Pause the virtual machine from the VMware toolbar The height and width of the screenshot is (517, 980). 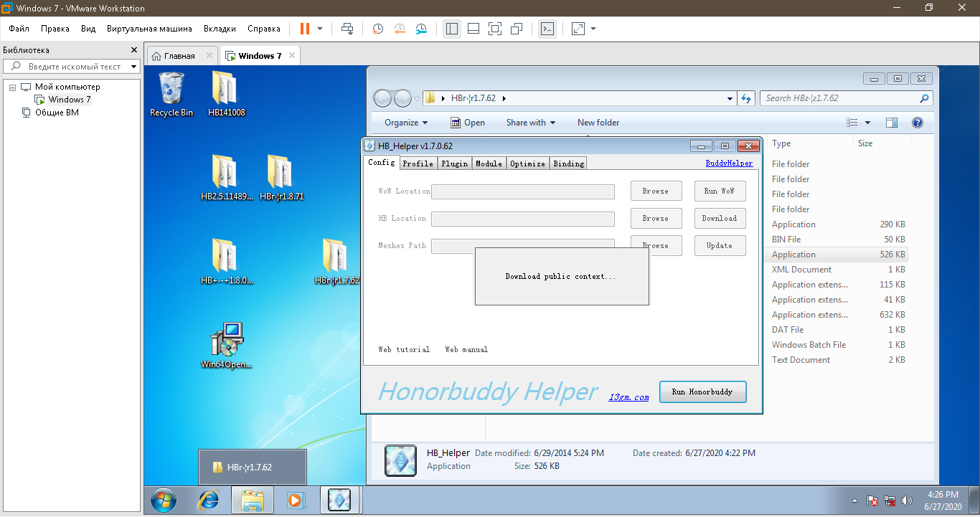click(305, 29)
